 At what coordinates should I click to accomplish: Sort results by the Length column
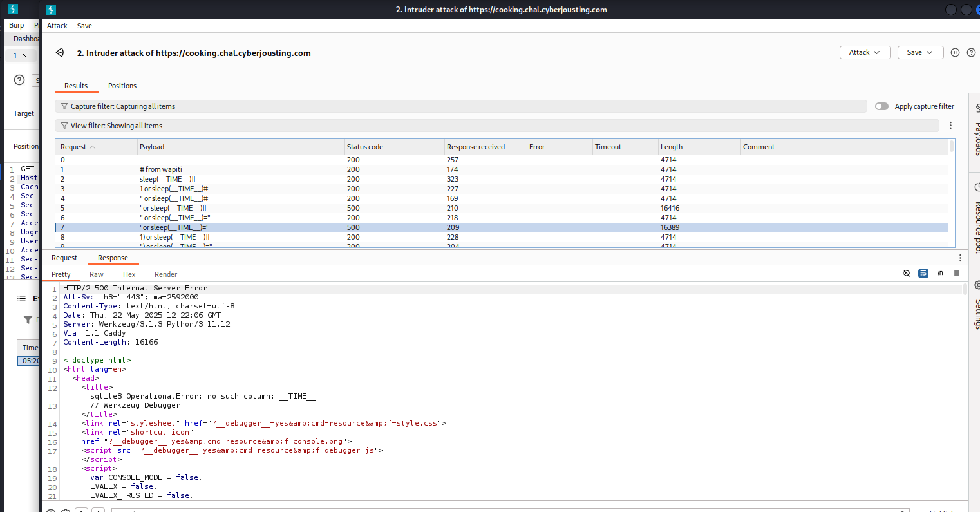point(699,147)
